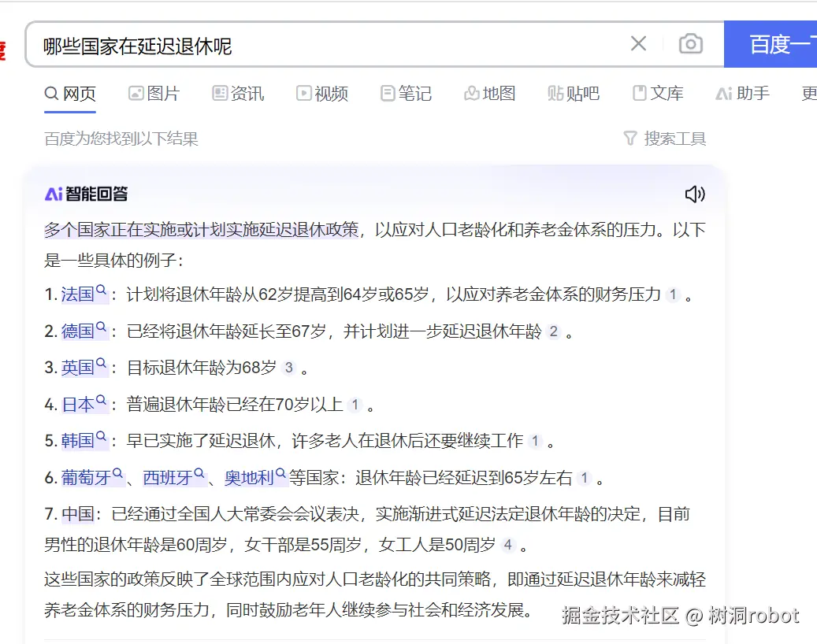The image size is (817, 644).
Task: Clear the search box with the X icon
Action: (x=639, y=44)
